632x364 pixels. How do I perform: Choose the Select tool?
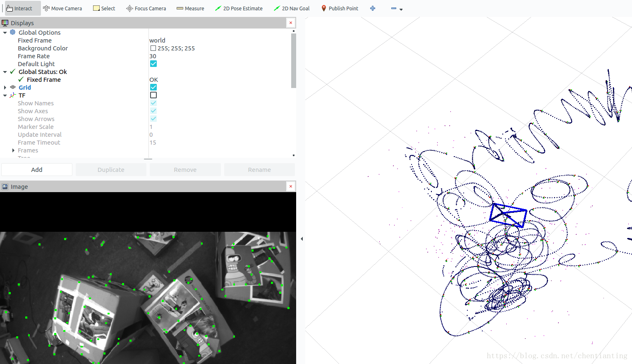point(104,8)
